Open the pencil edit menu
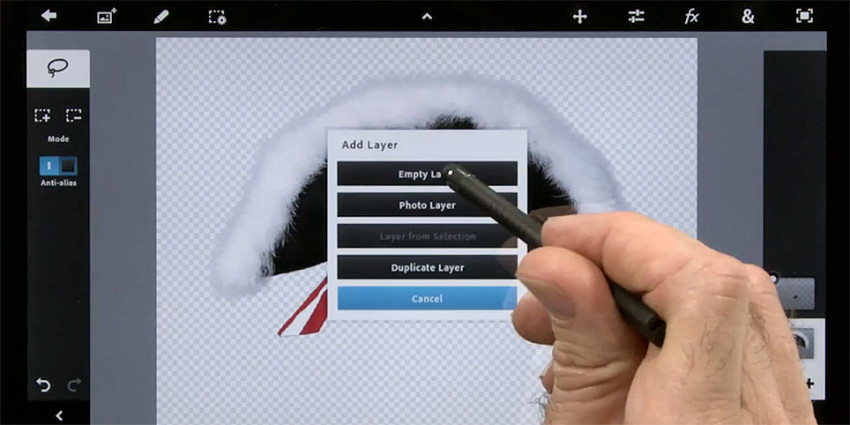 point(161,16)
